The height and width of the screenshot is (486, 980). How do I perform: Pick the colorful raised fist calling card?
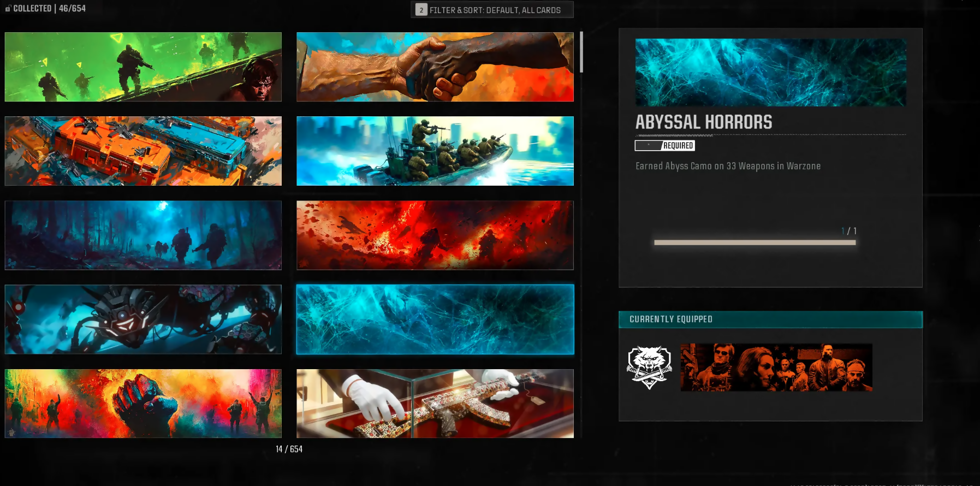(x=143, y=403)
